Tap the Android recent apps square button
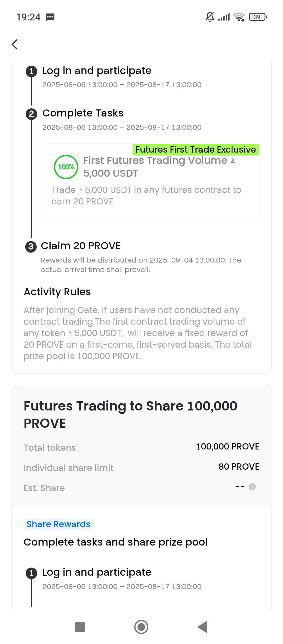The image size is (283, 644). (80, 627)
